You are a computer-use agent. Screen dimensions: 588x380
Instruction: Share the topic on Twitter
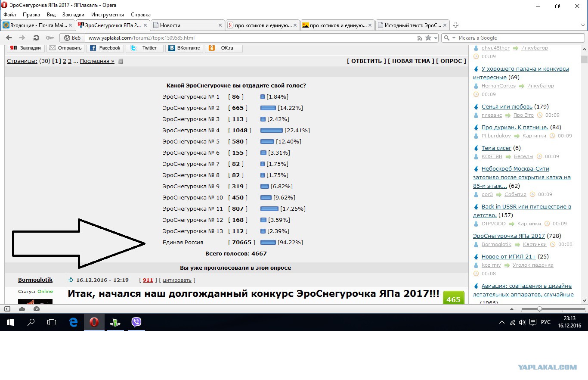pos(144,48)
